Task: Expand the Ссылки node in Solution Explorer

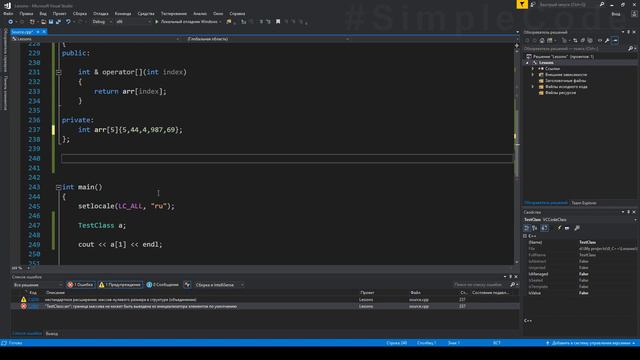Action: 533,69
